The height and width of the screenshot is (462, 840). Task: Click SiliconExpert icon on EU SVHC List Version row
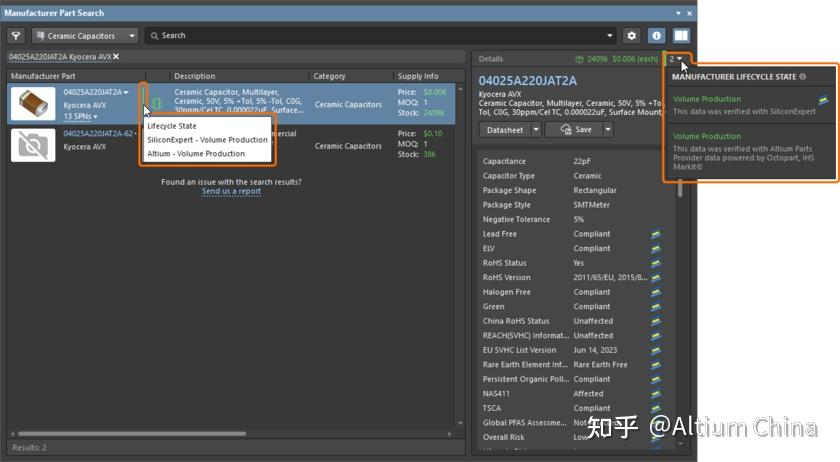[x=656, y=350]
